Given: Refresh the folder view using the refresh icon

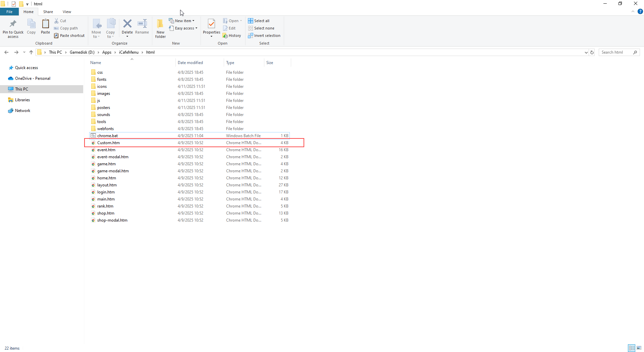Looking at the screenshot, I should (x=592, y=52).
